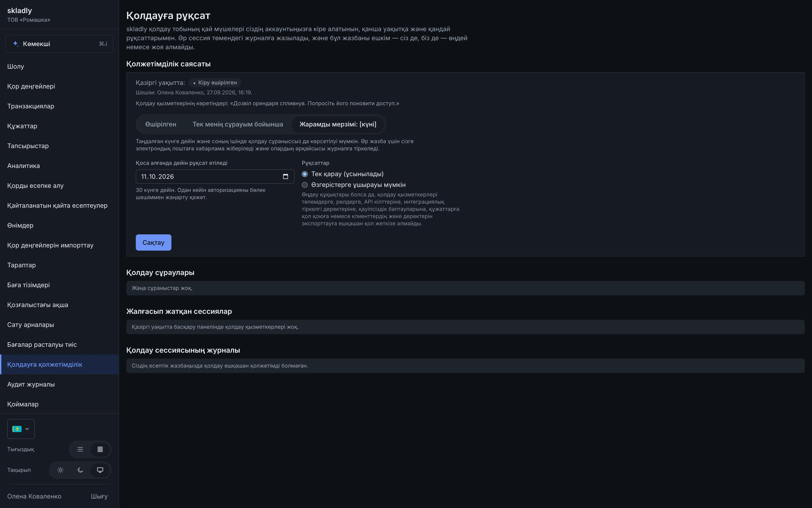The height and width of the screenshot is (508, 812).
Task: Click the Шығу logout link
Action: click(x=99, y=496)
